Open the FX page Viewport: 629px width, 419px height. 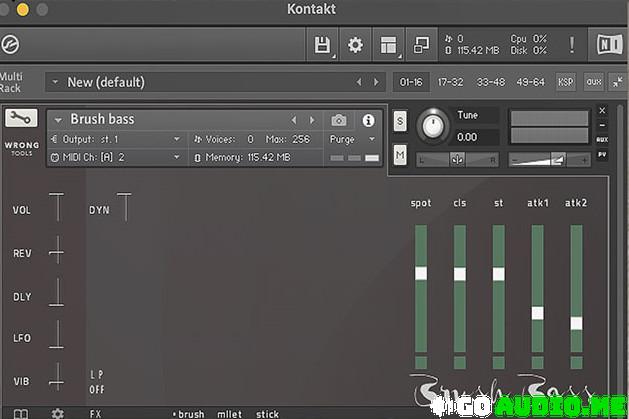95,414
